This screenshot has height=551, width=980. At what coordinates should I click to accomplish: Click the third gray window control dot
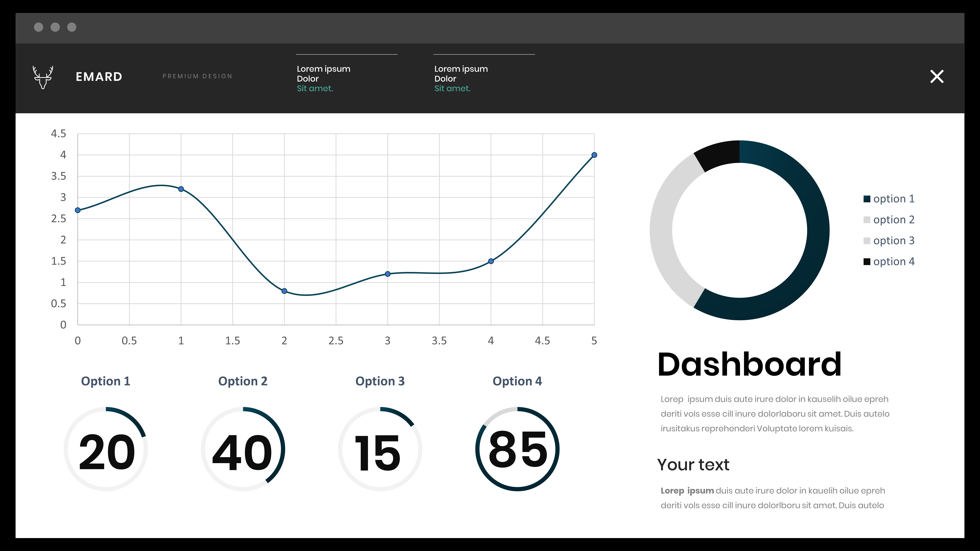72,27
